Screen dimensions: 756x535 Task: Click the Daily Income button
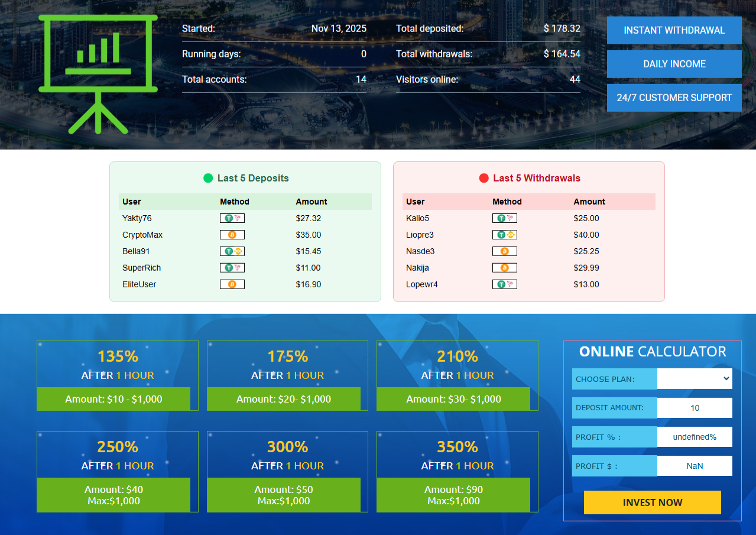coord(674,64)
